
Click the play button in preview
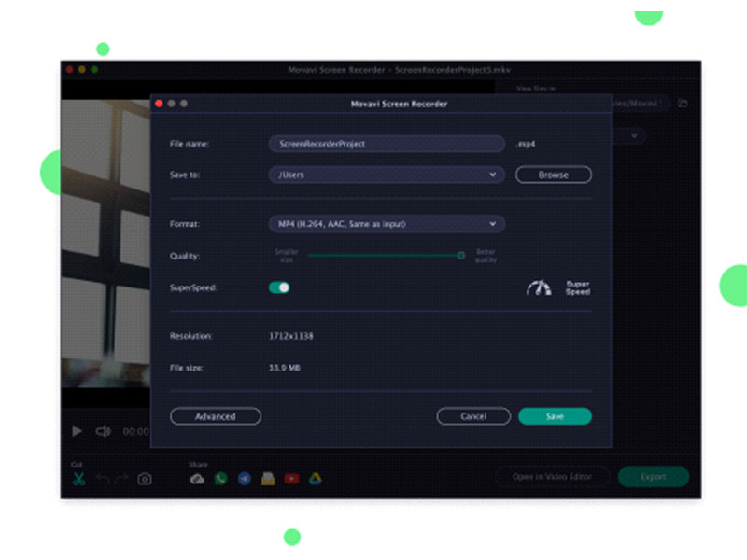tap(77, 431)
